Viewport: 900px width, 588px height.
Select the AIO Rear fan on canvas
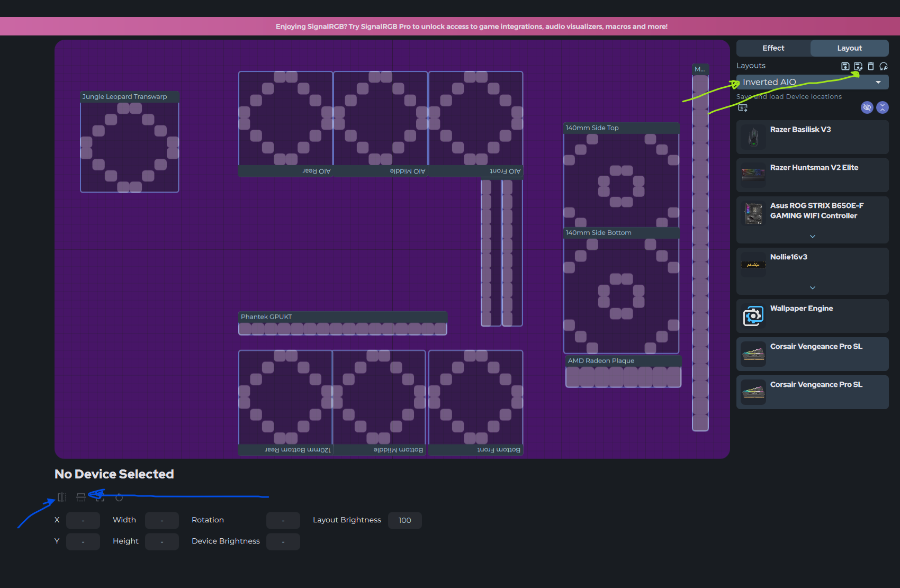tap(285, 124)
